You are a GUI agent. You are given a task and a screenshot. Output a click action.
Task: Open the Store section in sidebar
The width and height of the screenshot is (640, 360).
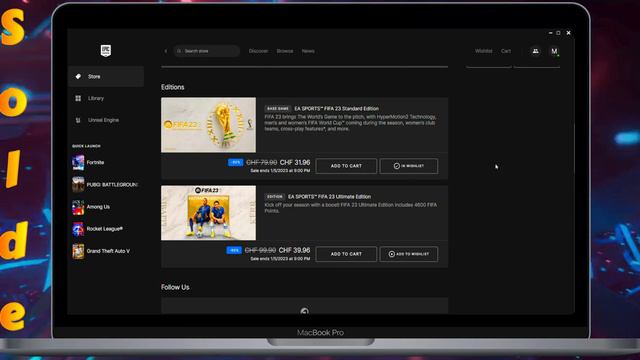(106, 76)
